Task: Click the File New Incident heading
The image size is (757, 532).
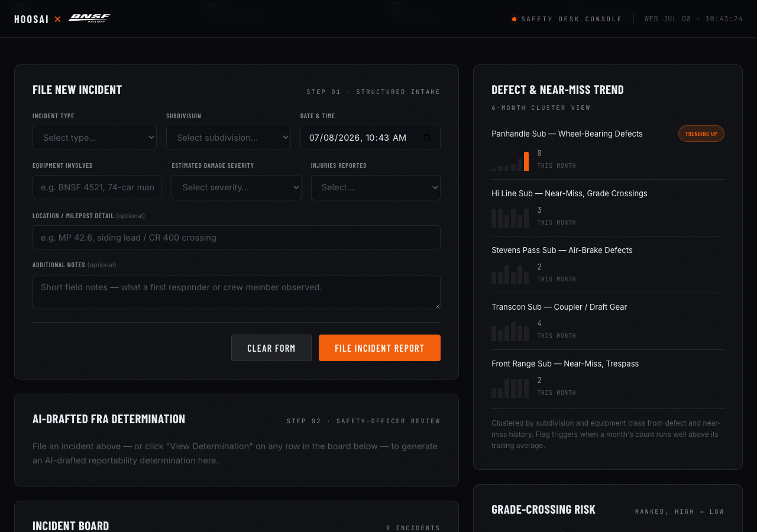Action: point(77,90)
